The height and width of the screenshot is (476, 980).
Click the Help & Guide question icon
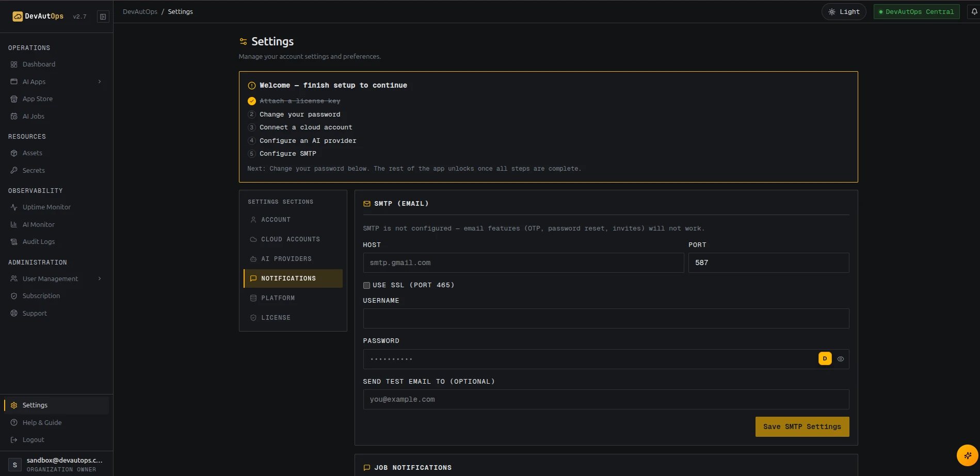point(14,422)
